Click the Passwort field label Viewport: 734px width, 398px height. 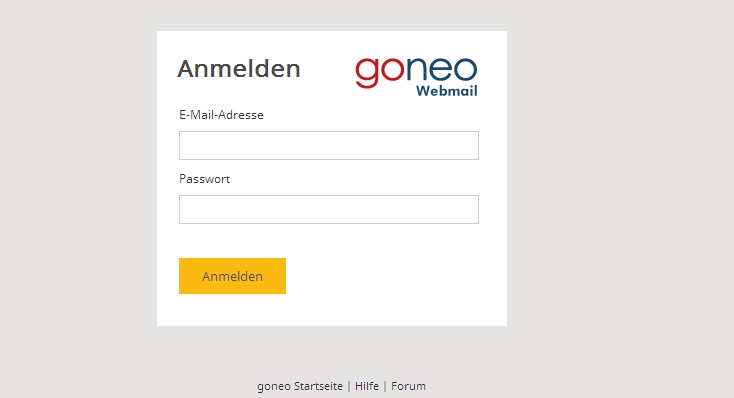[205, 179]
